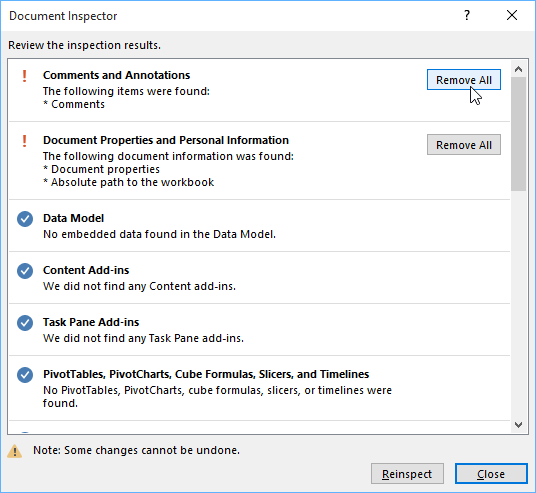Click 'The following items were found:' line
536x493 pixels.
(126, 91)
